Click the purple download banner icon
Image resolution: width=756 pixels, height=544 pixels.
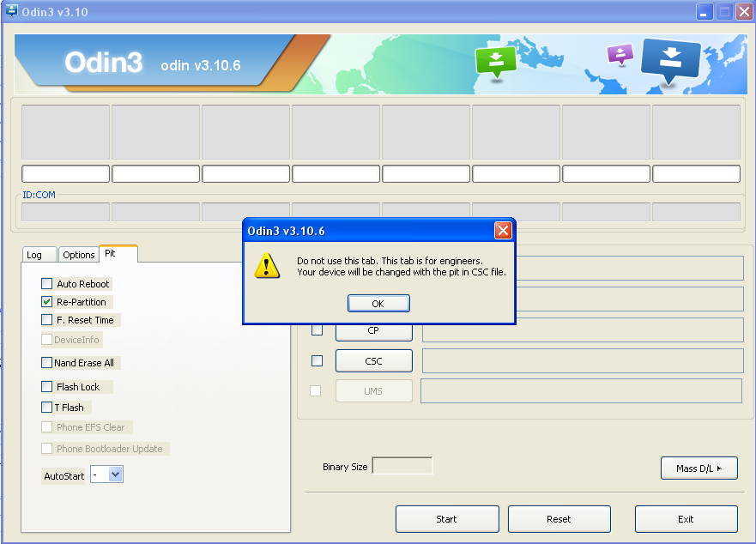coord(620,55)
